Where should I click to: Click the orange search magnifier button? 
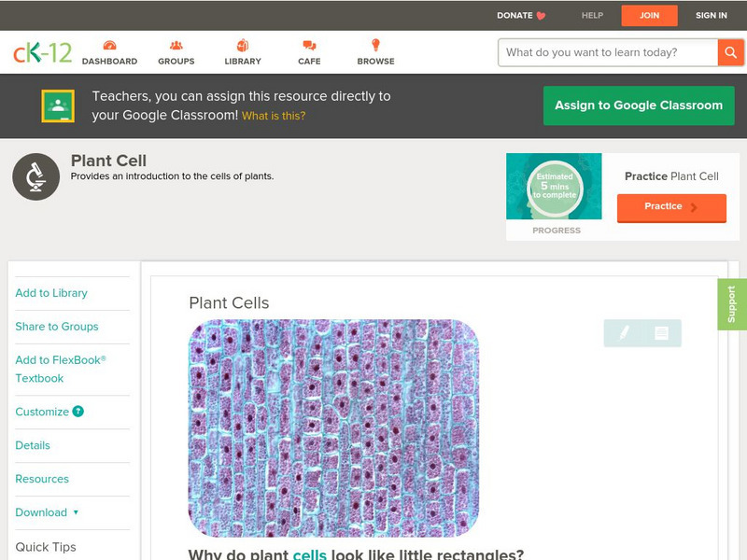coord(730,52)
